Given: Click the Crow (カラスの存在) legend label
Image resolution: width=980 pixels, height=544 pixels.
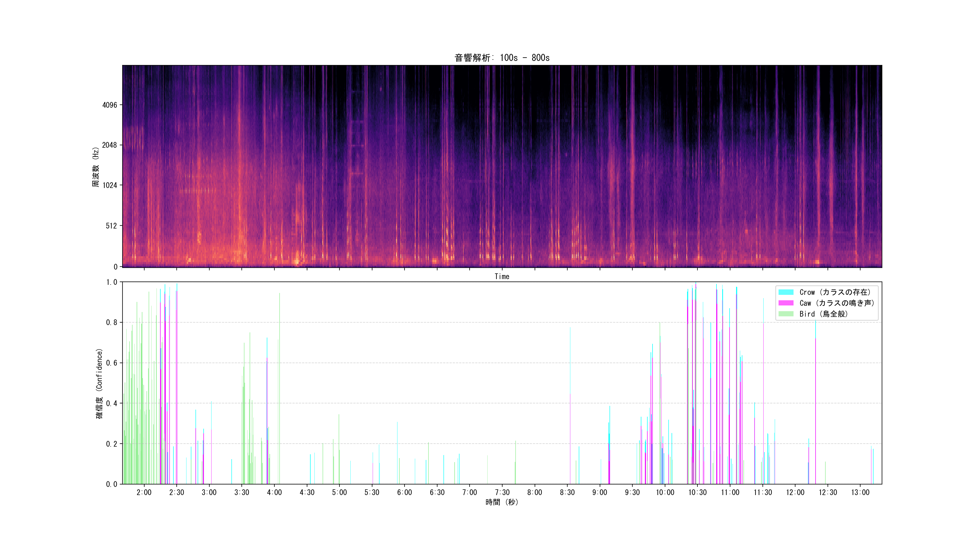Looking at the screenshot, I should (835, 292).
